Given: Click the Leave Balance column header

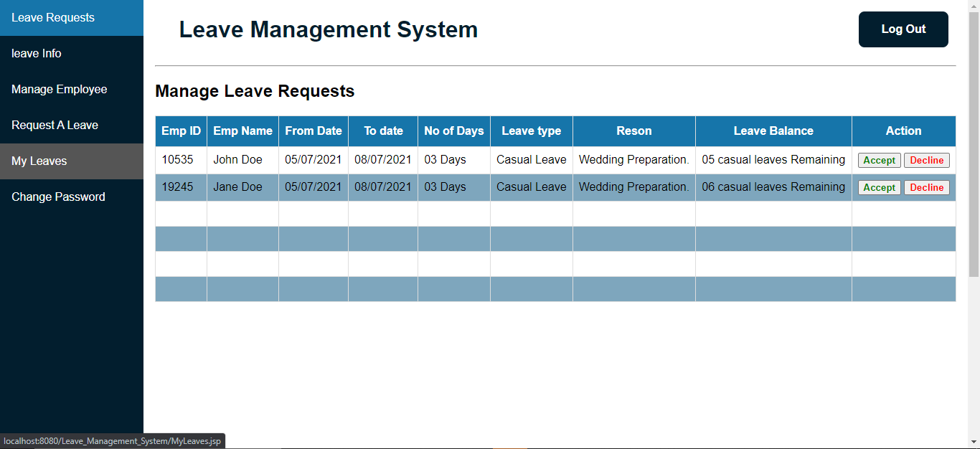Looking at the screenshot, I should (773, 131).
